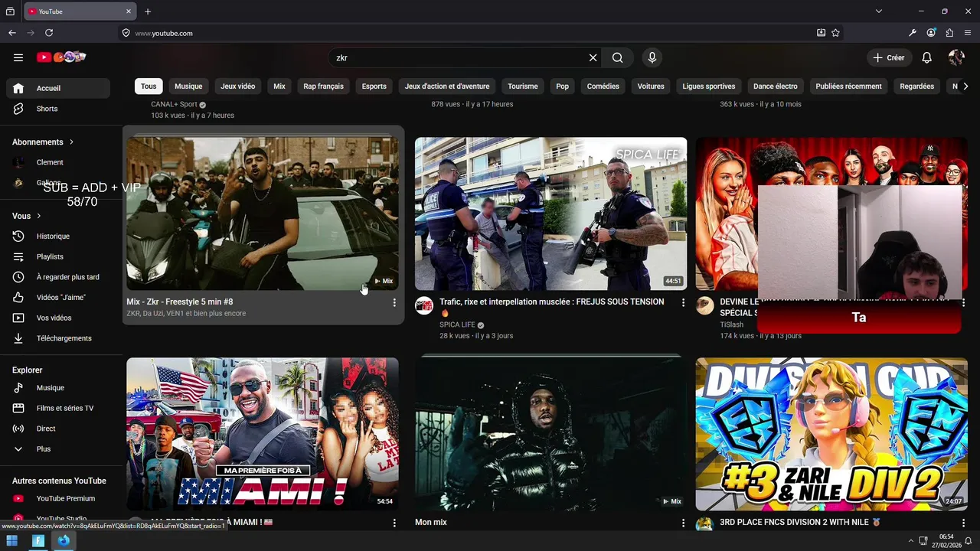
Task: Go back in browser
Action: [x=12, y=33]
